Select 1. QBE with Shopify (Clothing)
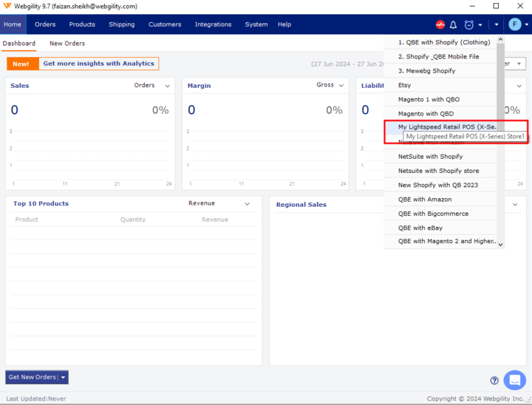The image size is (532, 405). (440, 42)
